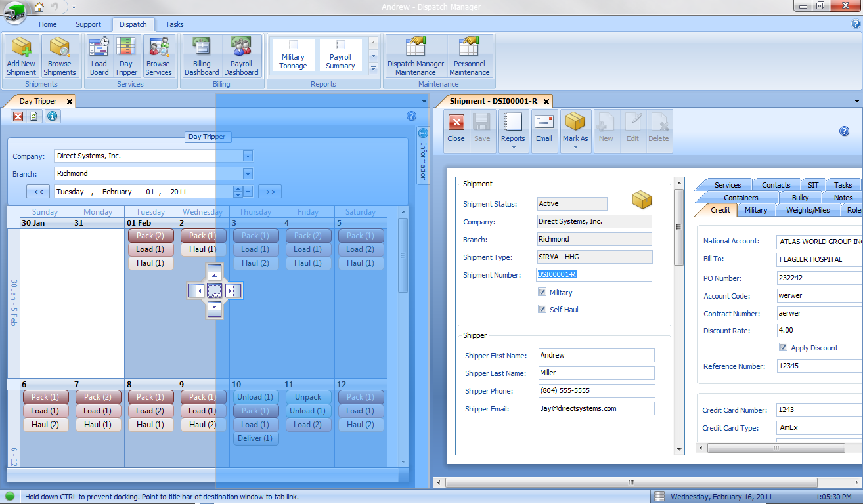Image resolution: width=863 pixels, height=504 pixels.
Task: Go to the previous week with << button
Action: pyautogui.click(x=39, y=192)
